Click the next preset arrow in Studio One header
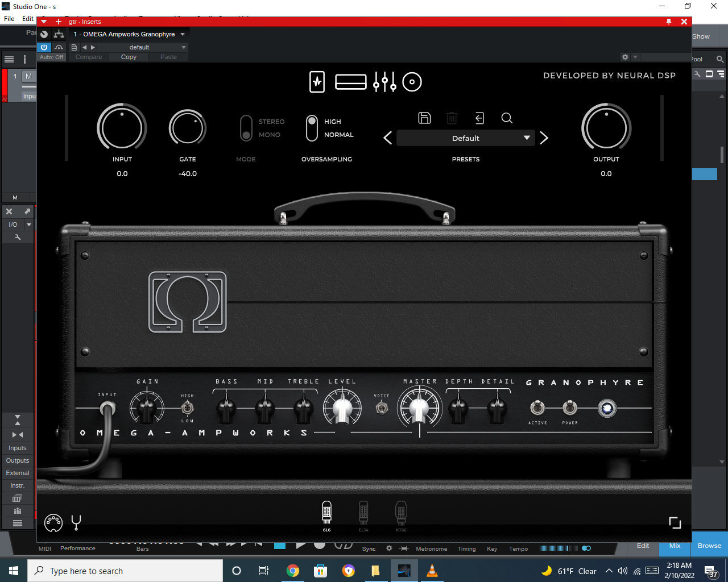The height and width of the screenshot is (582, 728). [x=93, y=47]
